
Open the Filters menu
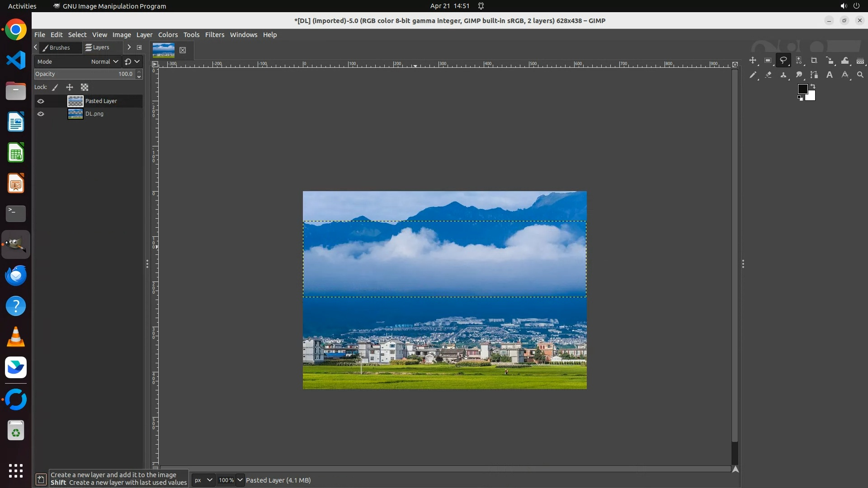[x=214, y=35]
